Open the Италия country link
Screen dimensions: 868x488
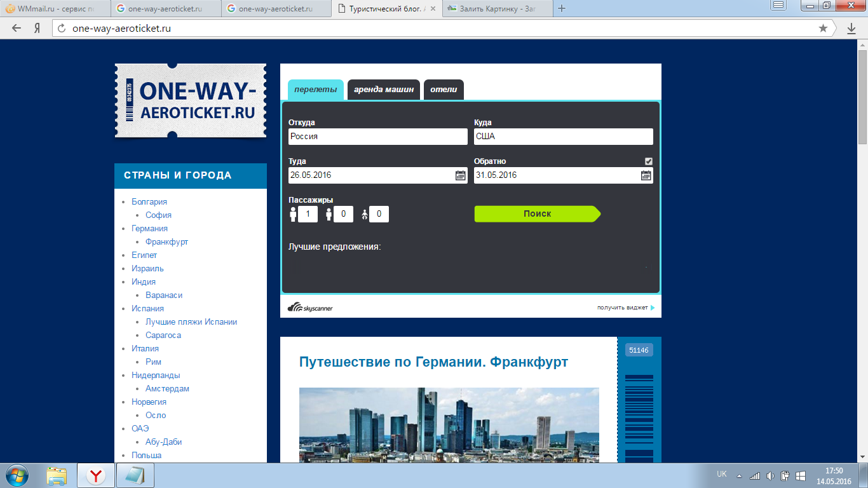[146, 348]
